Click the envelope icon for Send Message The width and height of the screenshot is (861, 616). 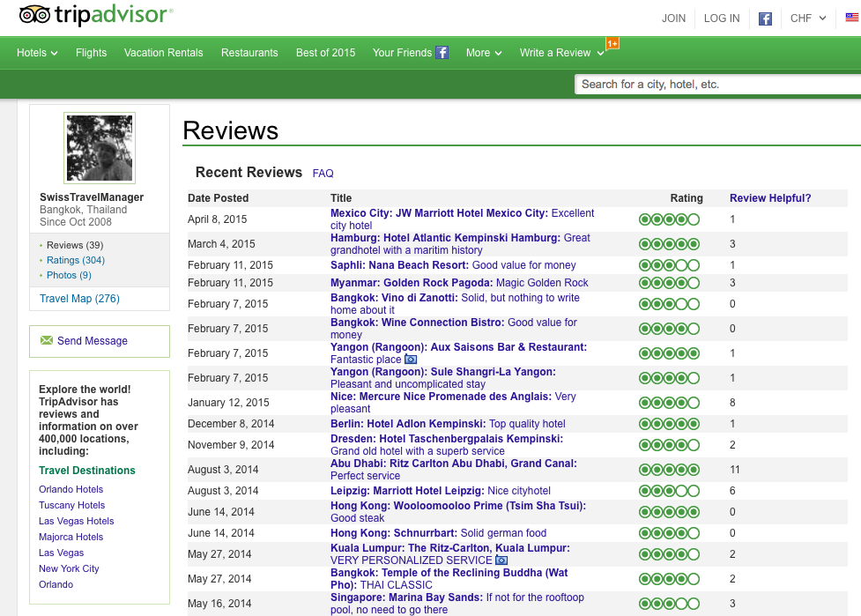pos(47,341)
